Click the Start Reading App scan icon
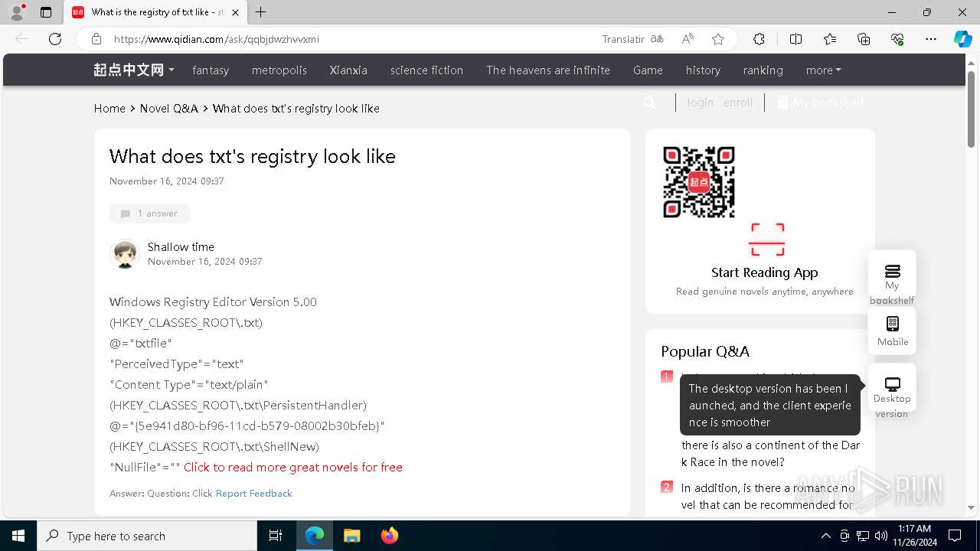The width and height of the screenshot is (980, 551). click(x=767, y=240)
